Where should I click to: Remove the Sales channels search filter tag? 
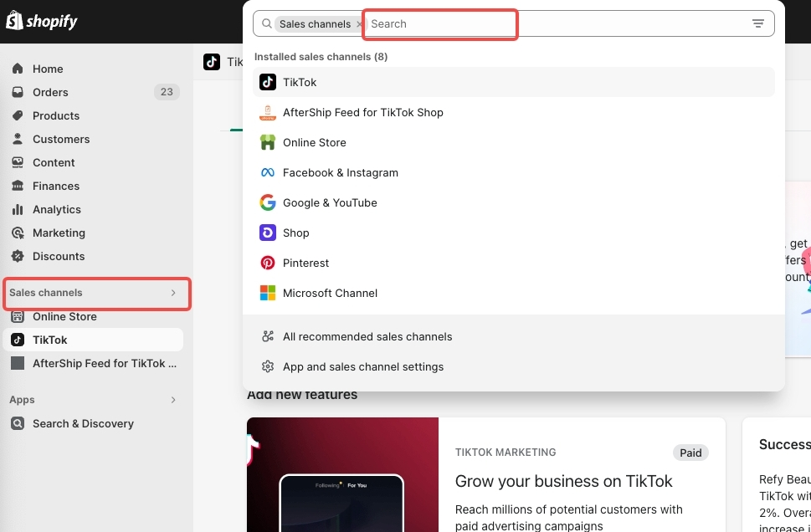click(x=359, y=24)
